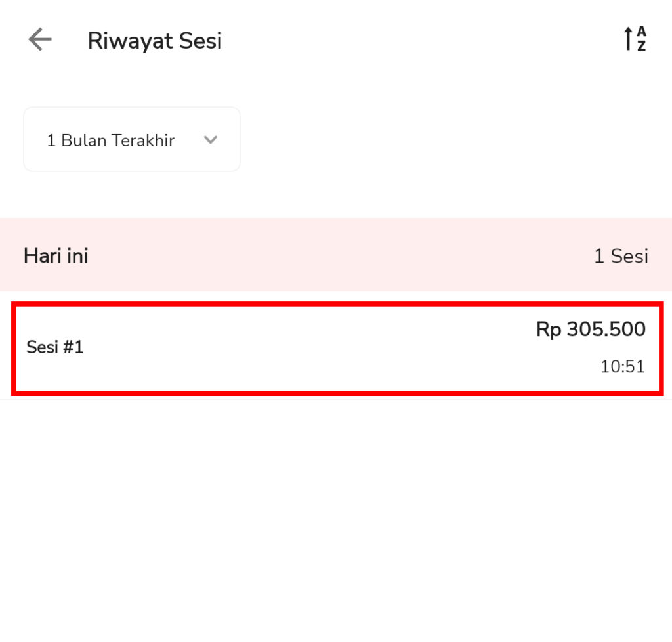Tap the arrow icon beside the A-Z letters
This screenshot has height=642, width=672.
point(627,39)
